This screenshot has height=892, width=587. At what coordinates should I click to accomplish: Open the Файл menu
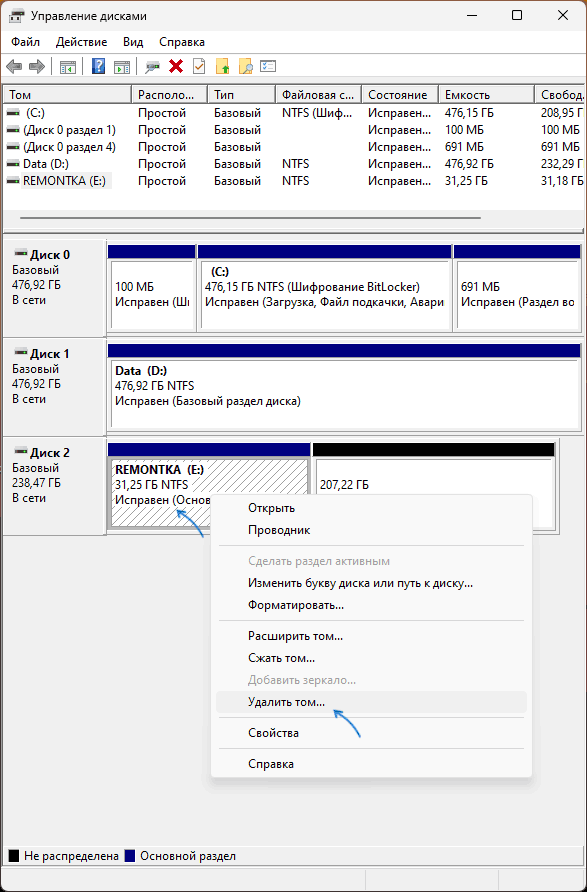[x=25, y=42]
